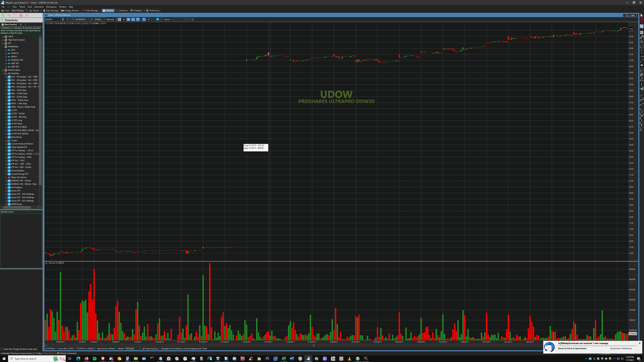Click the sine wave Indicators panel icon
This screenshot has height=362, width=644.
(x=9, y=15)
